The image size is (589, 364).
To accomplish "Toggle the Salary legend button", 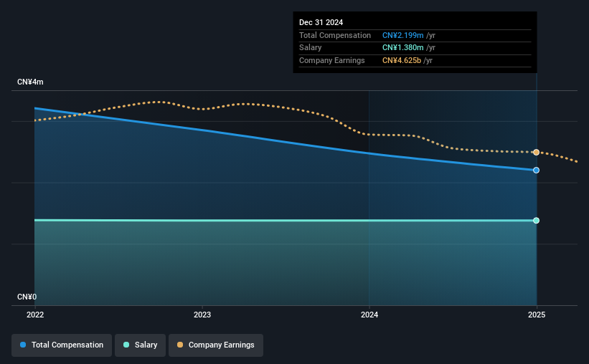I will click(x=140, y=345).
